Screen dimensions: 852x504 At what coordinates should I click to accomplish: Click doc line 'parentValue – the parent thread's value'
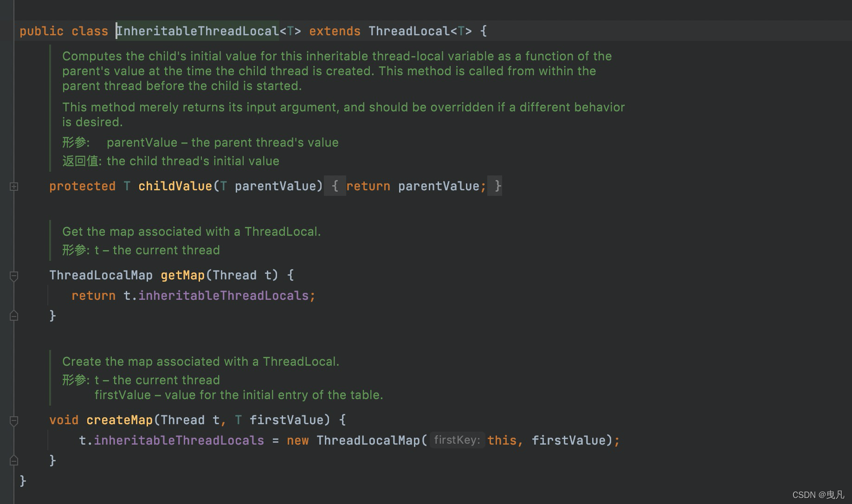point(223,142)
